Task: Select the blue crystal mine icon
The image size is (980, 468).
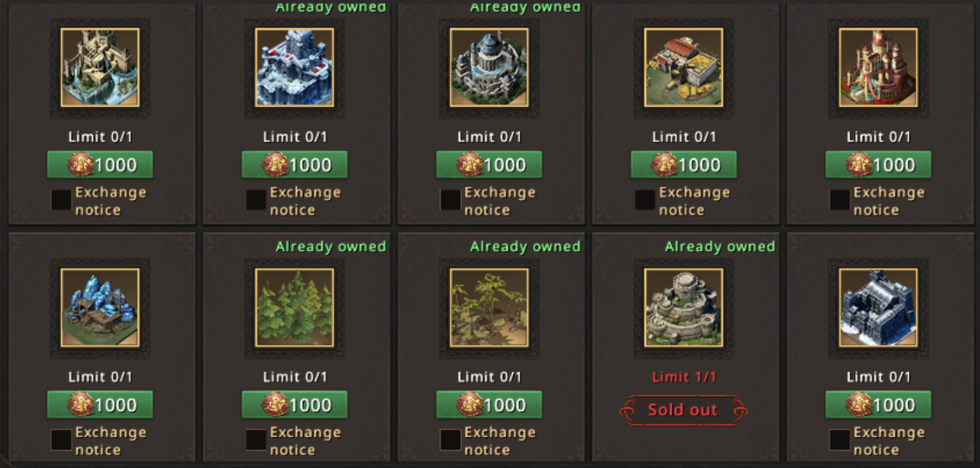Action: 100,308
